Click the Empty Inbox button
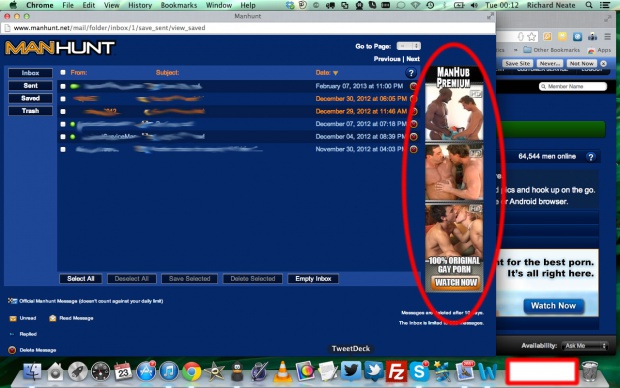 pyautogui.click(x=313, y=279)
